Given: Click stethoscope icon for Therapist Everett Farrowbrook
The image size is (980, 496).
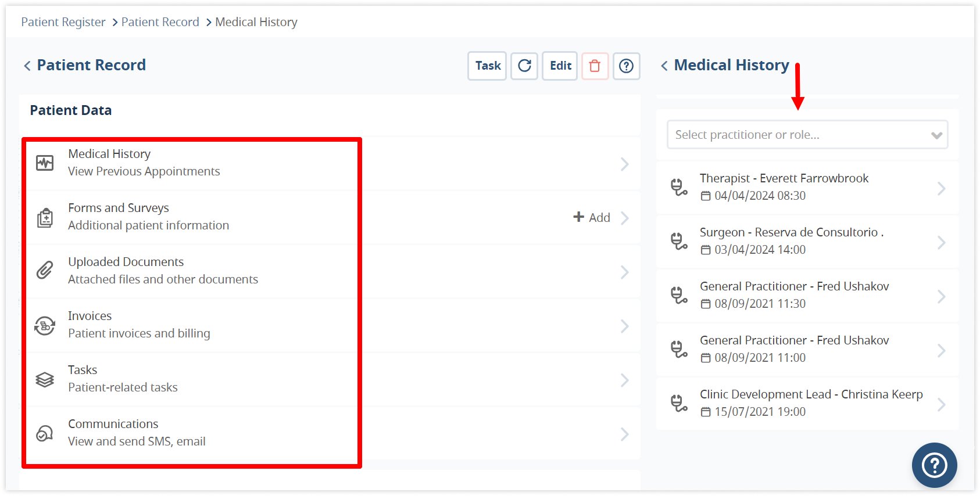Looking at the screenshot, I should click(x=678, y=187).
